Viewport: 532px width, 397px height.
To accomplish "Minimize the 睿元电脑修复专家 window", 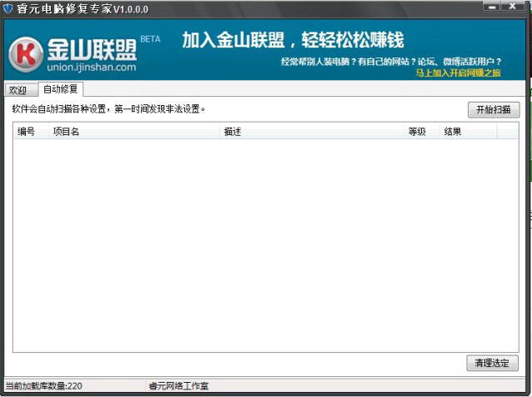I will coord(493,7).
